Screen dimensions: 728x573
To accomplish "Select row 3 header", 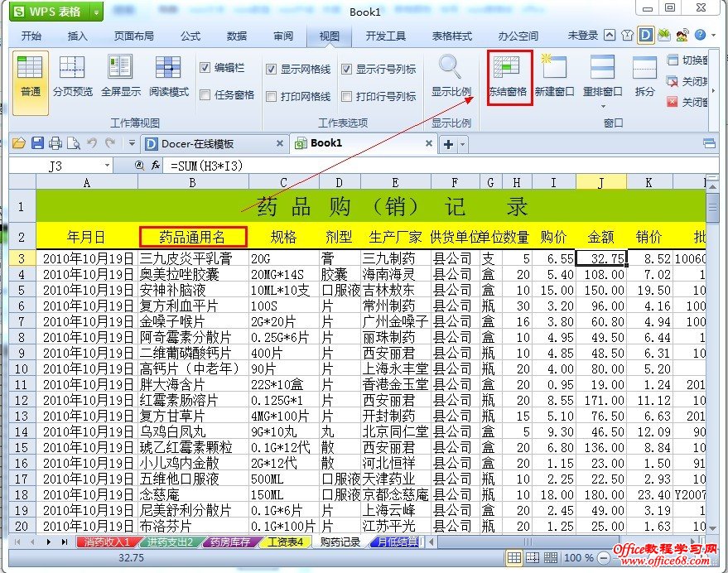I will pos(22,258).
